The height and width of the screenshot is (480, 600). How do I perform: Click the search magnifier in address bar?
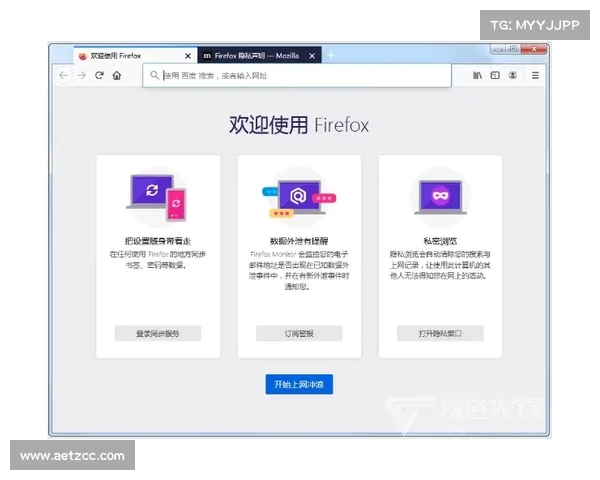154,75
